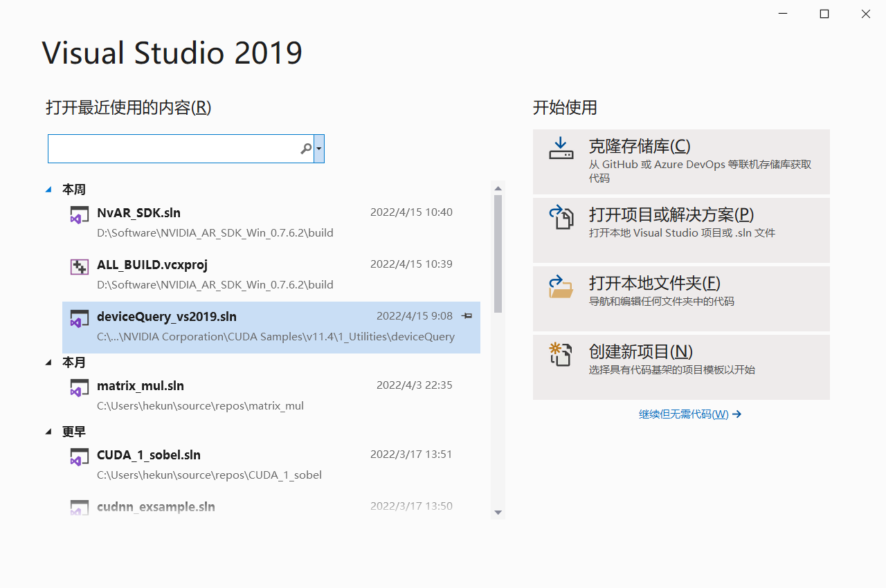Click the clone repository download icon
Screen dimensions: 886x588
click(x=561, y=148)
